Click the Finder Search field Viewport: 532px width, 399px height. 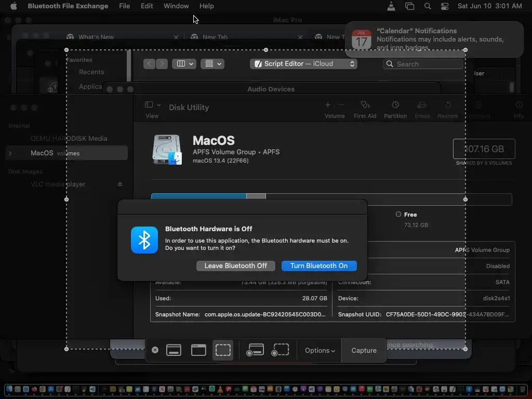tap(423, 64)
